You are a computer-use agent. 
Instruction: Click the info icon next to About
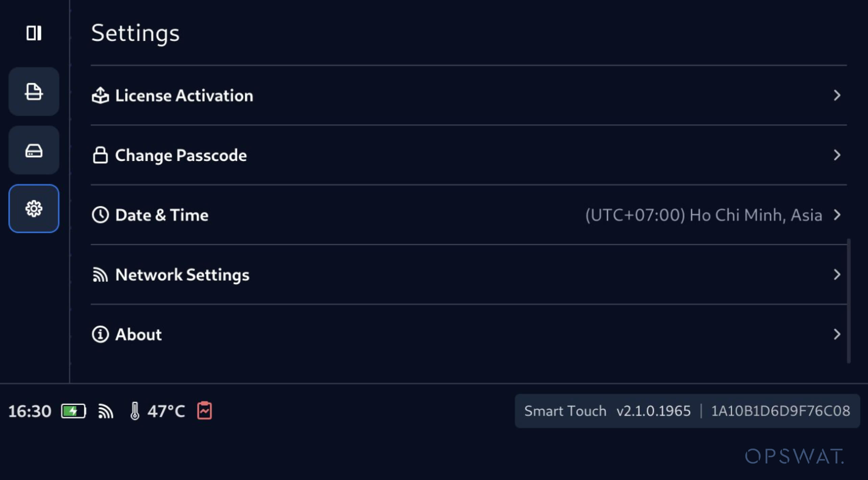(100, 334)
